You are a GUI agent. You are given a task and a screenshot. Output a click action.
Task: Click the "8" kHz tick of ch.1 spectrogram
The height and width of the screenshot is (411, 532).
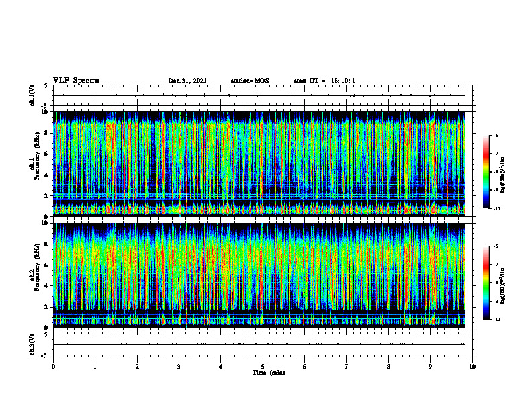[x=46, y=133]
